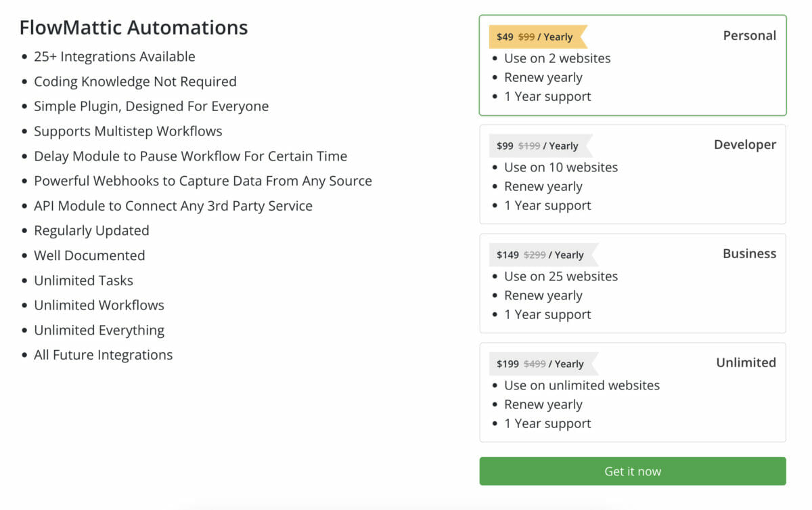Click the $99 yearly price ribbon
The height and width of the screenshot is (510, 812).
coord(537,146)
